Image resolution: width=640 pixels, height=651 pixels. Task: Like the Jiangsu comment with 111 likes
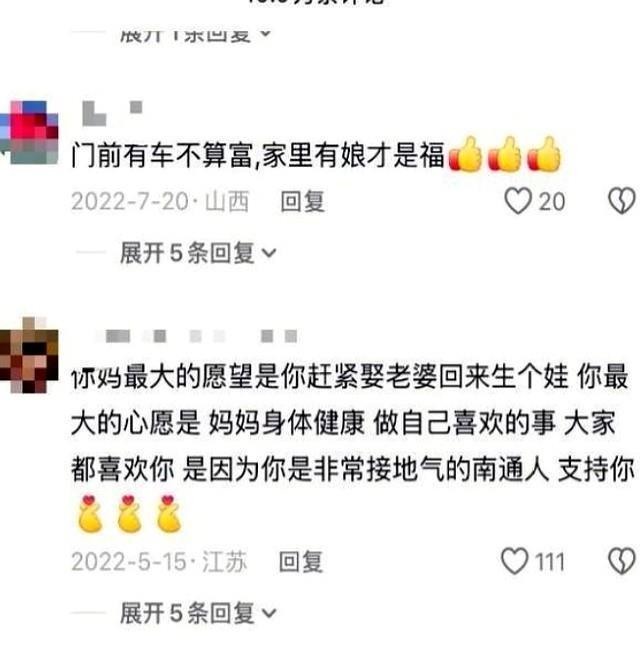[515, 561]
